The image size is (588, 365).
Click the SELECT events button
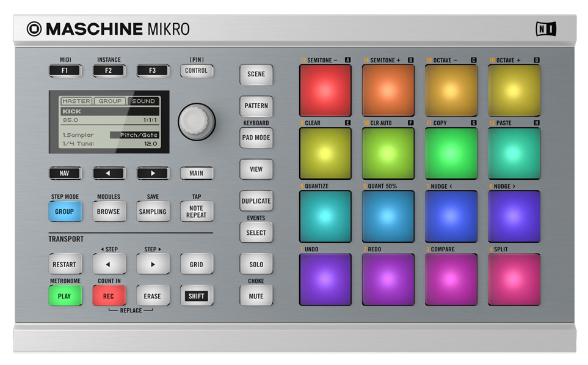[x=256, y=233]
